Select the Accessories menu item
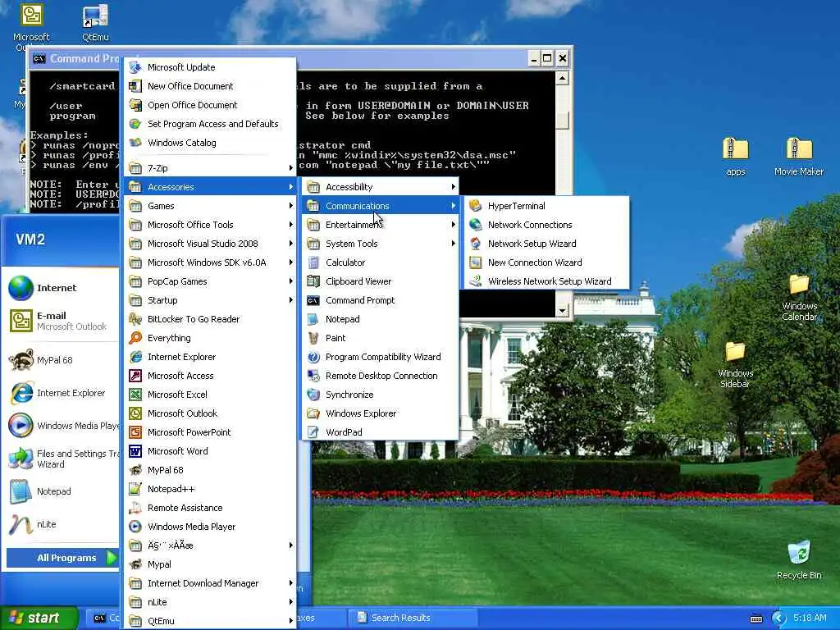 (x=210, y=187)
